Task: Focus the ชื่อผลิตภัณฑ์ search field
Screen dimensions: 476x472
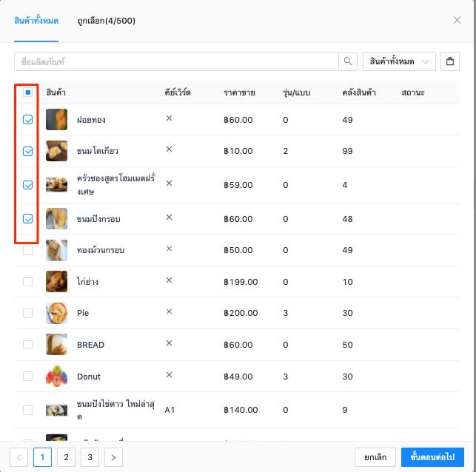Action: coord(176,61)
